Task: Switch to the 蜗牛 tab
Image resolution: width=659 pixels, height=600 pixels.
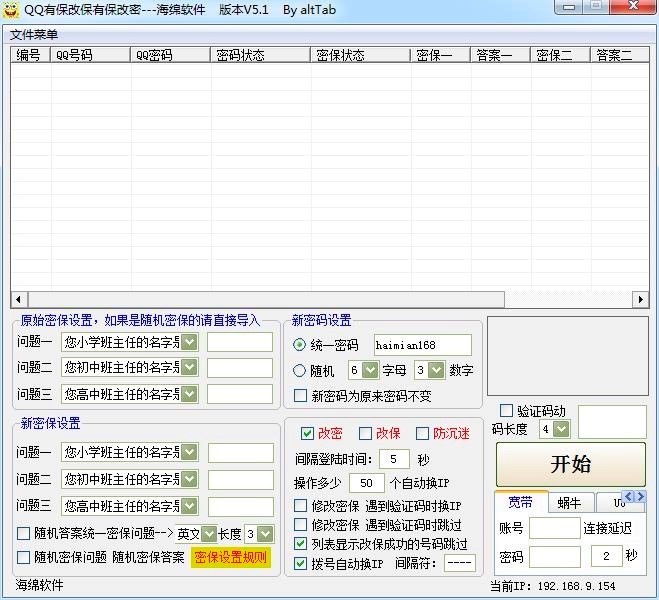Action: [571, 502]
